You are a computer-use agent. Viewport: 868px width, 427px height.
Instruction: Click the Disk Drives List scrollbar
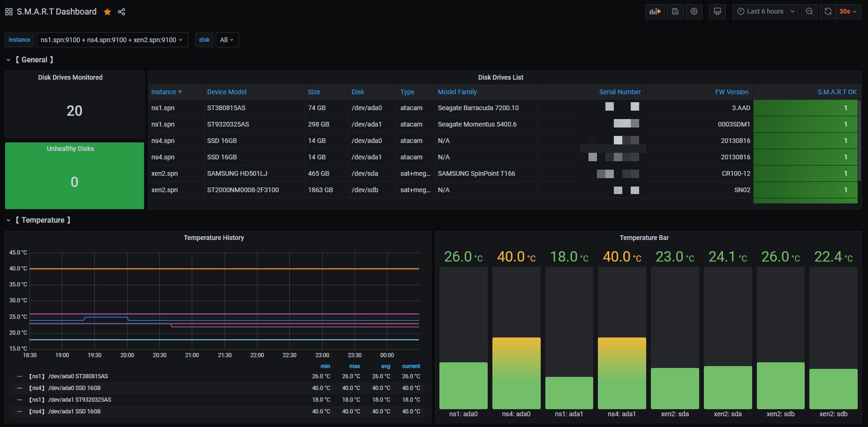[x=859, y=141]
